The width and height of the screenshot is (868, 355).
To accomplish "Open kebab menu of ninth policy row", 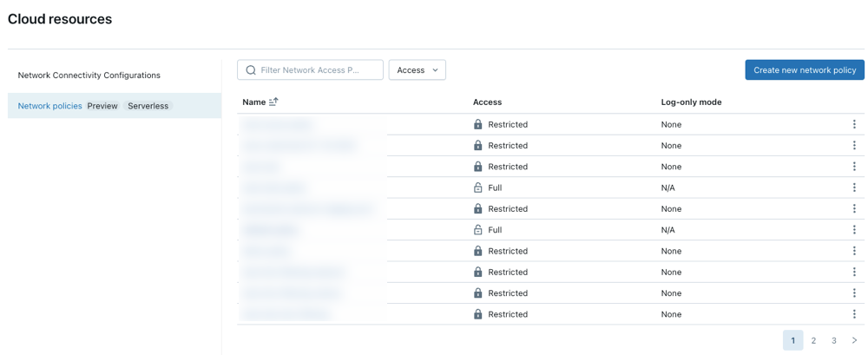I will coord(854,293).
